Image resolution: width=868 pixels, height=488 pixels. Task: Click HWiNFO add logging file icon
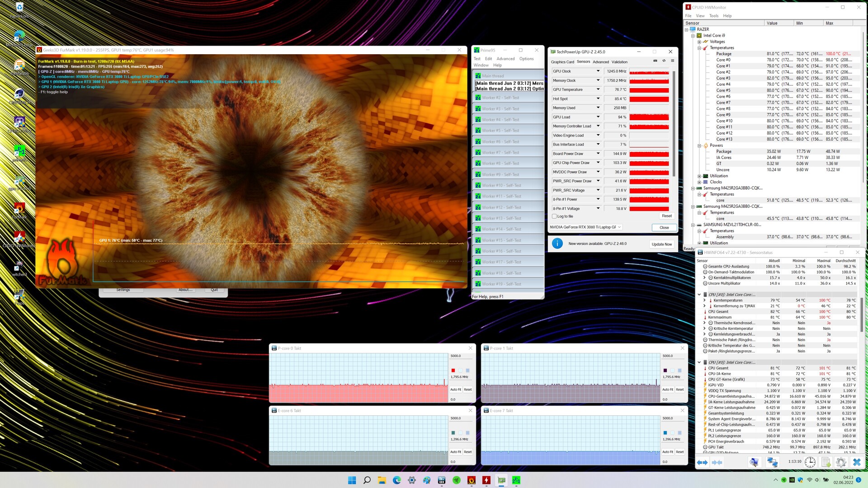tap(826, 462)
